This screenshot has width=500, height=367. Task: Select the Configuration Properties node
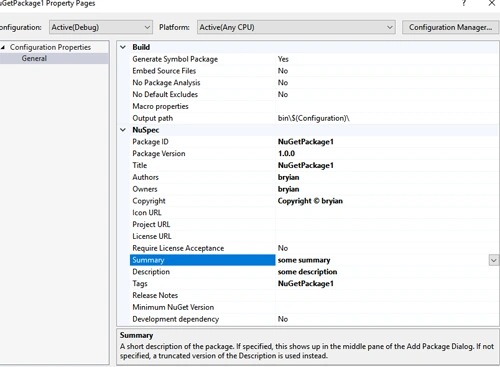click(x=50, y=47)
